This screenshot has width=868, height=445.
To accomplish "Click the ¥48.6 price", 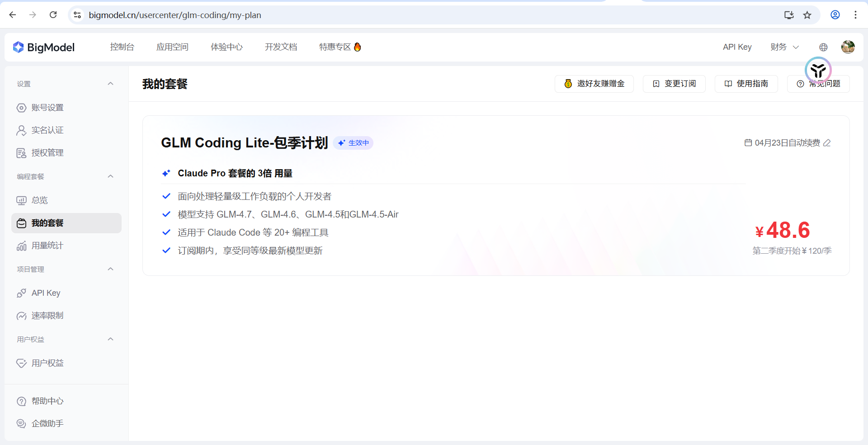I will (x=783, y=230).
